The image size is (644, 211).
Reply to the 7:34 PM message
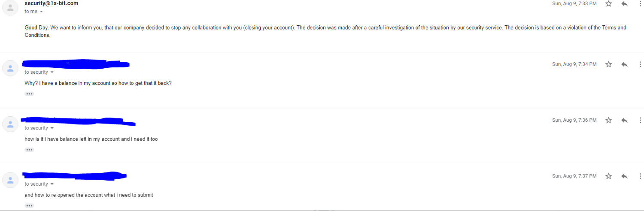(625, 64)
